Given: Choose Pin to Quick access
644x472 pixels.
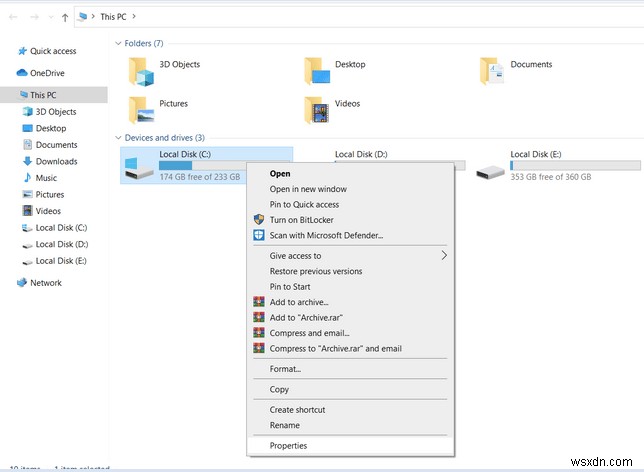Looking at the screenshot, I should pos(350,205).
